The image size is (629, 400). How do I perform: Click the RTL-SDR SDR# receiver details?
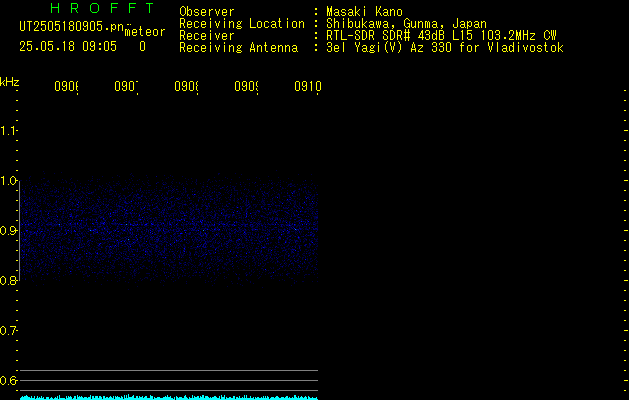click(x=441, y=36)
